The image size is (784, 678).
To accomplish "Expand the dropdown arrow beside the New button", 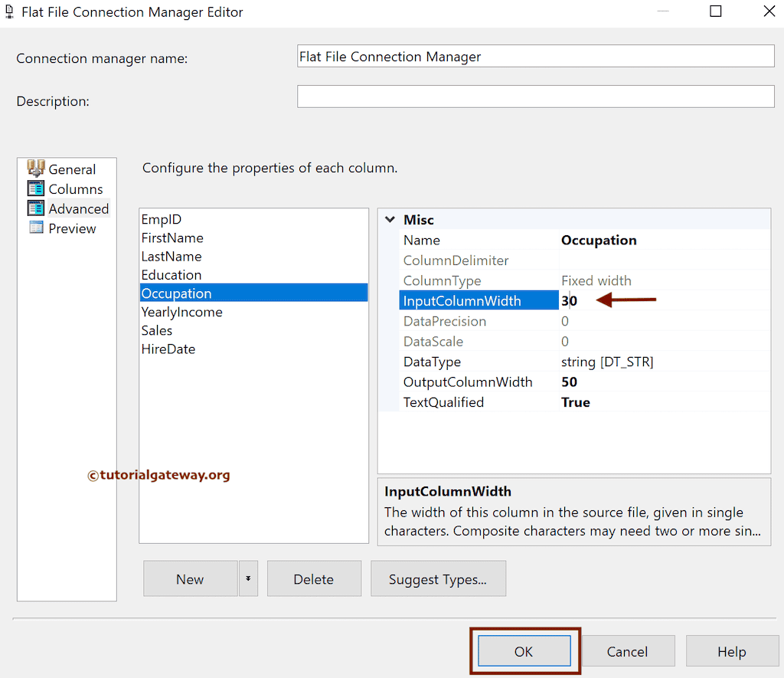I will click(248, 578).
